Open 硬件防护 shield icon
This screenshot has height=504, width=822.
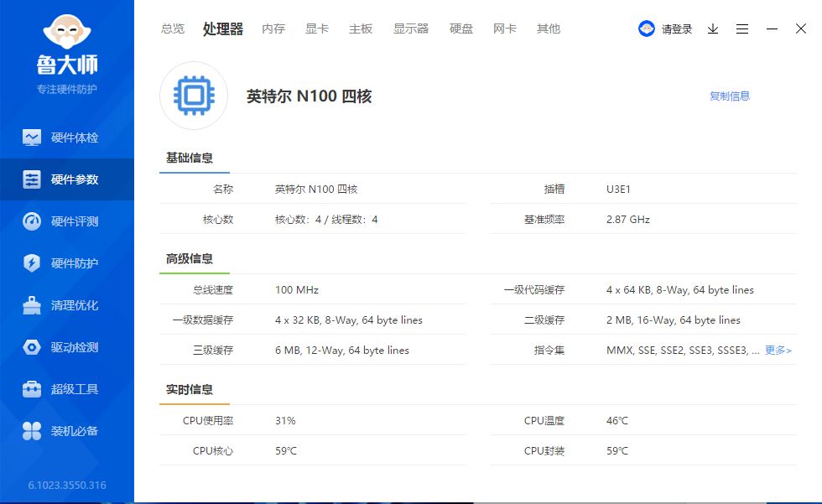pos(32,263)
